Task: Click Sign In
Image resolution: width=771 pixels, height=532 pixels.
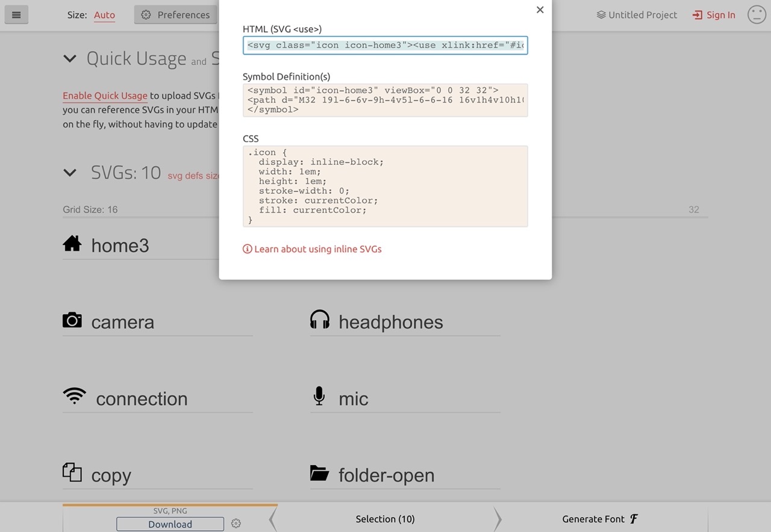Action: point(714,15)
